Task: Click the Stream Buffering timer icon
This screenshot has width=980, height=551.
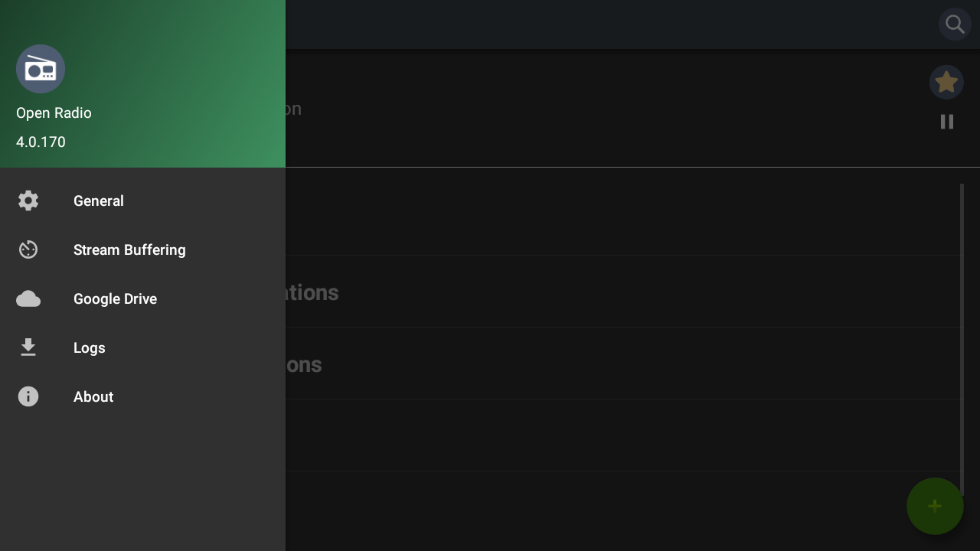Action: coord(28,249)
